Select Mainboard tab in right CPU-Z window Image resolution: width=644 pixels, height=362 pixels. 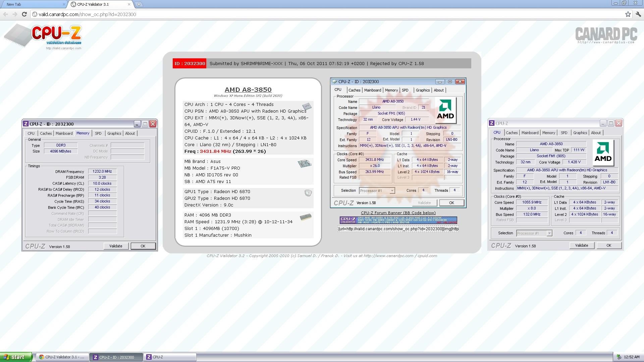(x=530, y=133)
